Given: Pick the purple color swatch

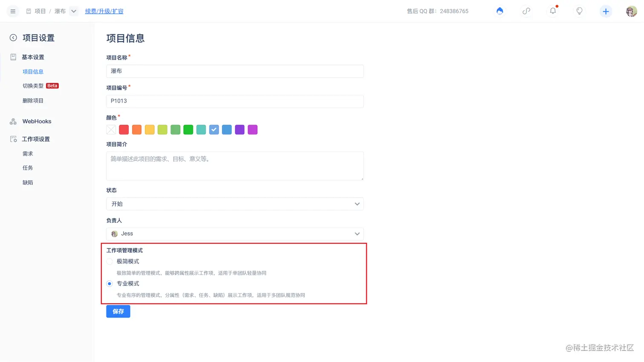Looking at the screenshot, I should pos(240,130).
